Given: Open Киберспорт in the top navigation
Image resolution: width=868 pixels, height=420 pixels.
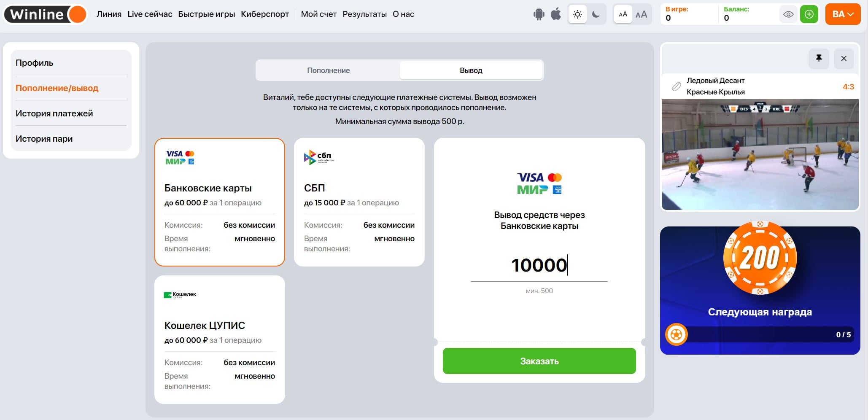Looking at the screenshot, I should 264,14.
